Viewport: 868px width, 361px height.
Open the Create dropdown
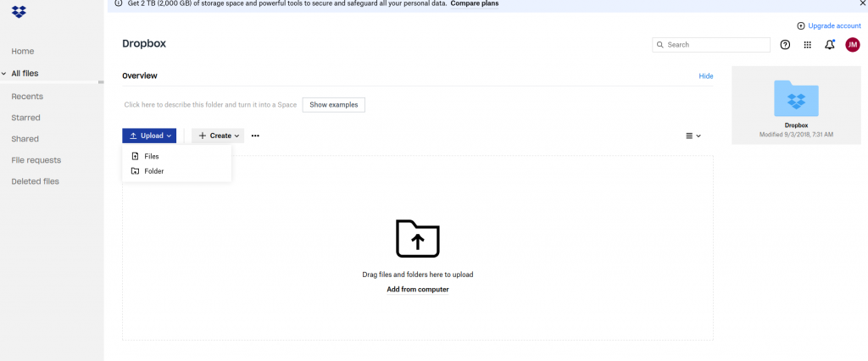pyautogui.click(x=218, y=136)
